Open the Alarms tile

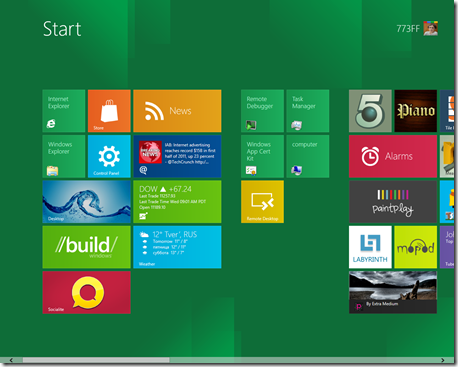tap(393, 156)
